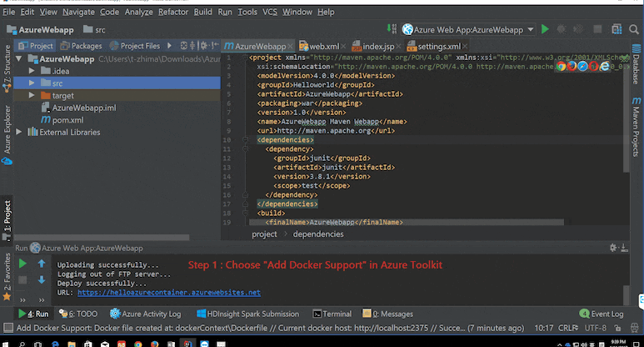Click the Run panel hide icon
Screen dimensions: 644x347
(624, 248)
